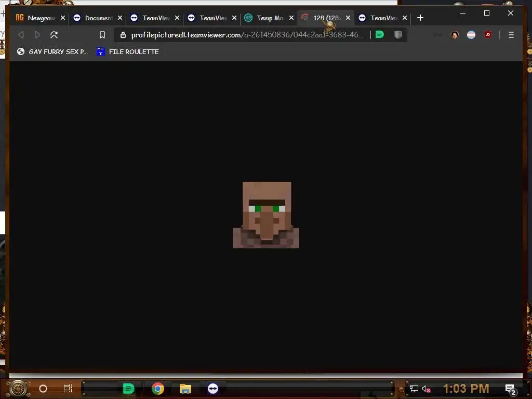The image size is (532, 399).
Task: Open the notification center icon
Action: [510, 389]
